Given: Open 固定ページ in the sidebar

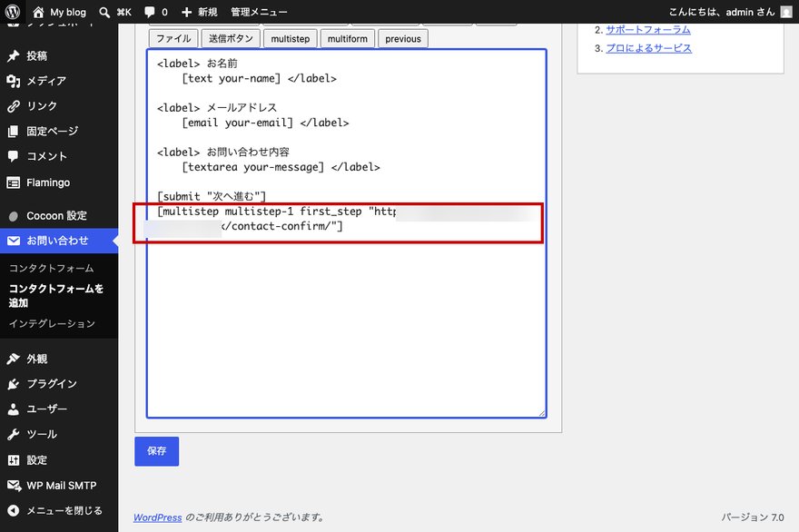Looking at the screenshot, I should (53, 131).
